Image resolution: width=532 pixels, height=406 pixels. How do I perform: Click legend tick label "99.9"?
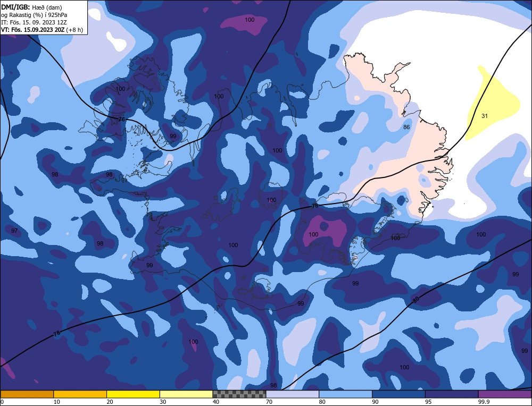483,402
